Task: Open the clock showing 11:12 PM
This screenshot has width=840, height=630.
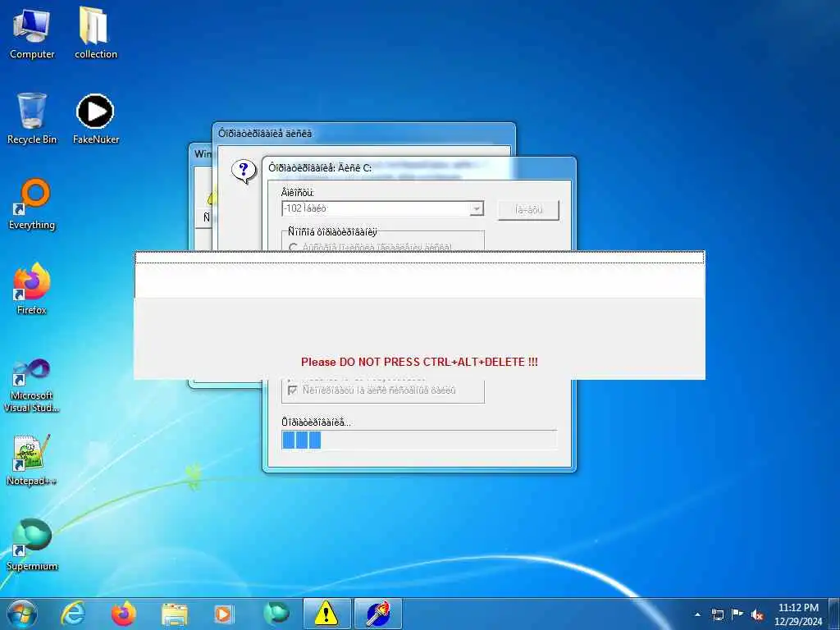Action: pos(798,614)
